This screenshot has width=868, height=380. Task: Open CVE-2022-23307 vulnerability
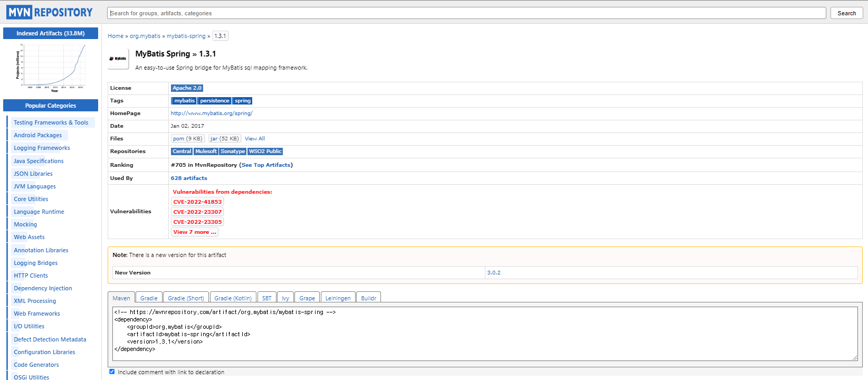point(197,212)
